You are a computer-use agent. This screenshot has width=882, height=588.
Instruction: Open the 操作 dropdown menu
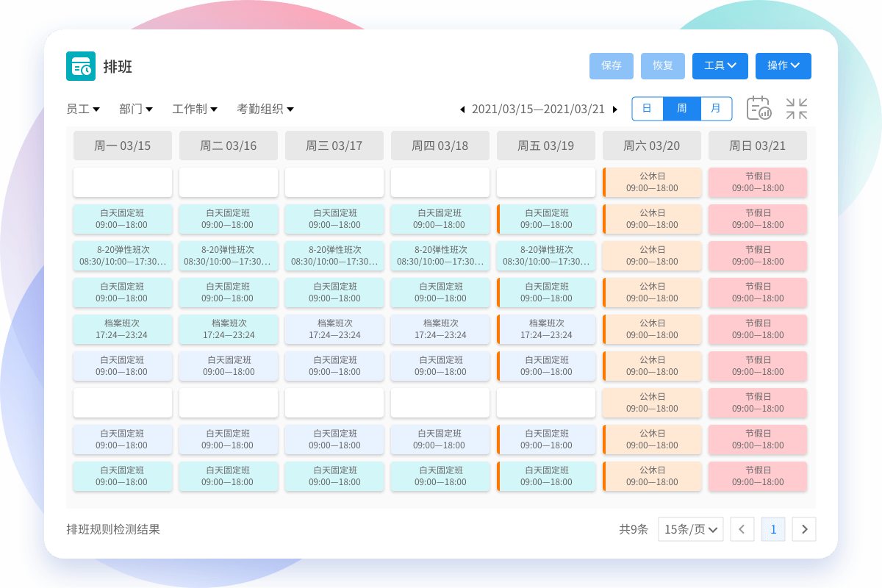[784, 66]
